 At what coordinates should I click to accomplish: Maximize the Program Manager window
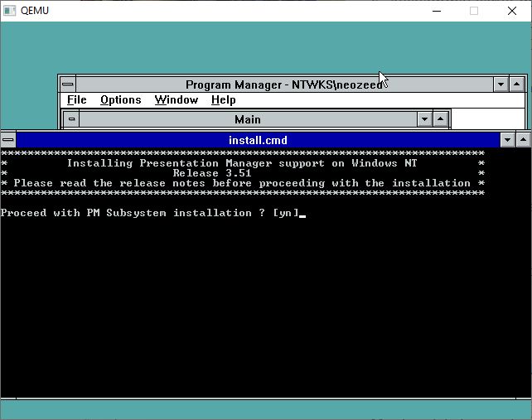517,84
